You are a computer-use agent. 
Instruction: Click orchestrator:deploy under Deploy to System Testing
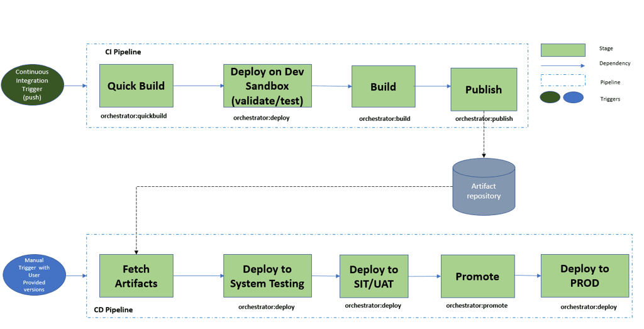(x=266, y=307)
